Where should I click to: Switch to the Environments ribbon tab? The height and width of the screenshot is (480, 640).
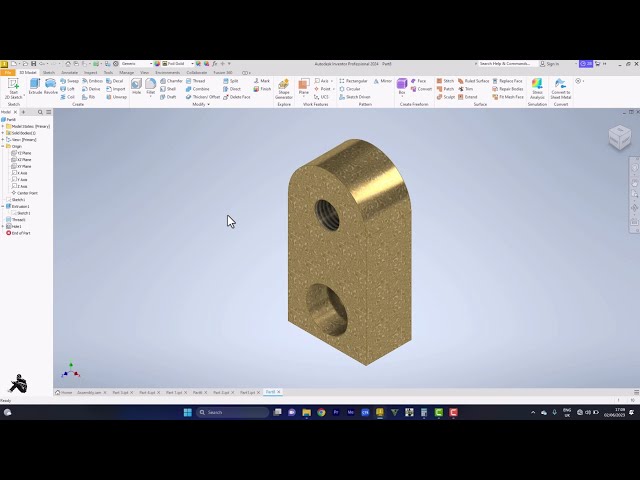tap(167, 73)
